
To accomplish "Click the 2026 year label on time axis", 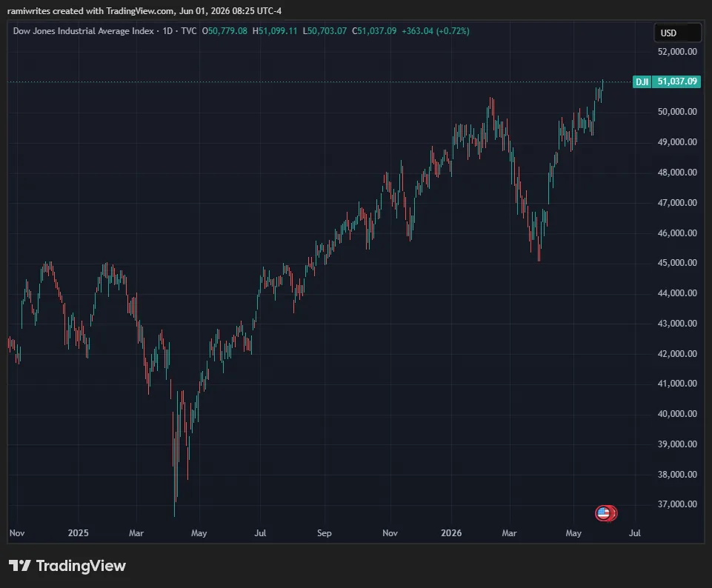I will (x=451, y=533).
